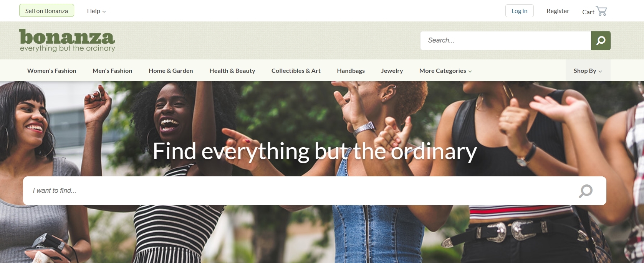Open Men's Fashion category
The width and height of the screenshot is (644, 263).
click(113, 71)
